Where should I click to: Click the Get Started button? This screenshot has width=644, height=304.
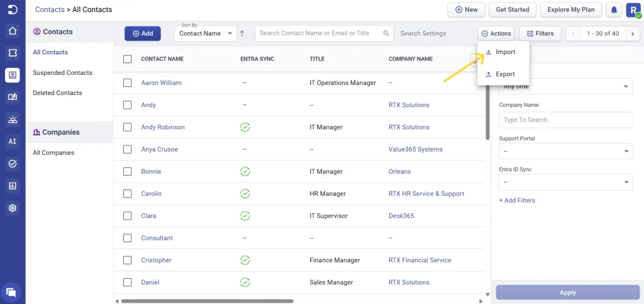513,10
